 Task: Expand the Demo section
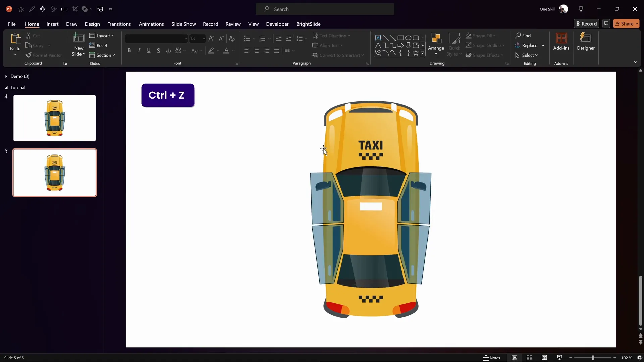click(6, 76)
